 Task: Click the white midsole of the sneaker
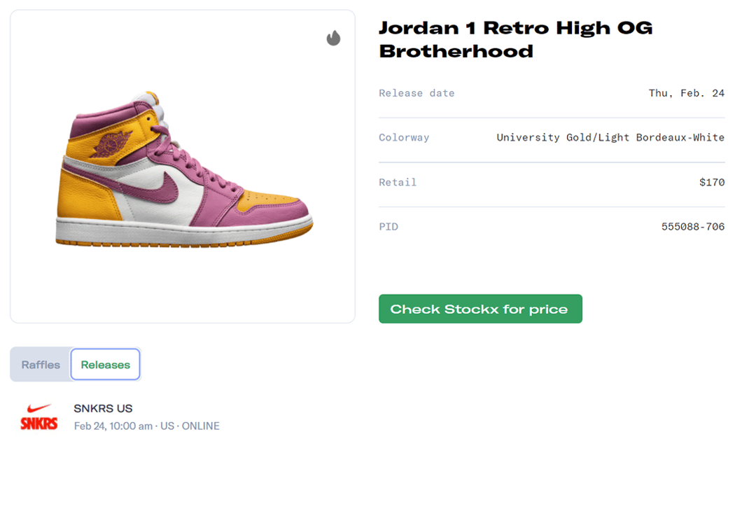pyautogui.click(x=182, y=233)
